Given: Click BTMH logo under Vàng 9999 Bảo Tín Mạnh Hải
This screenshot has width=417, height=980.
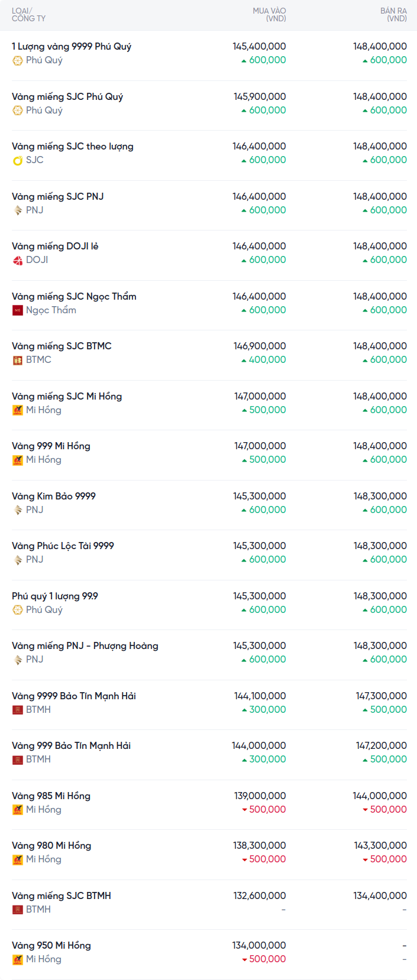Looking at the screenshot, I should point(18,710).
